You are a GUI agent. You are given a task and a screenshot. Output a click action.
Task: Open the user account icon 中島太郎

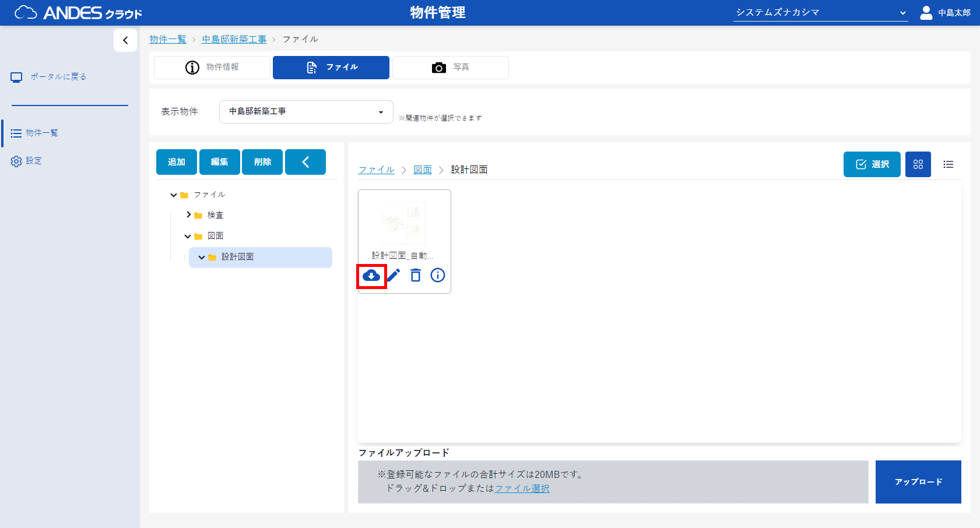click(926, 13)
